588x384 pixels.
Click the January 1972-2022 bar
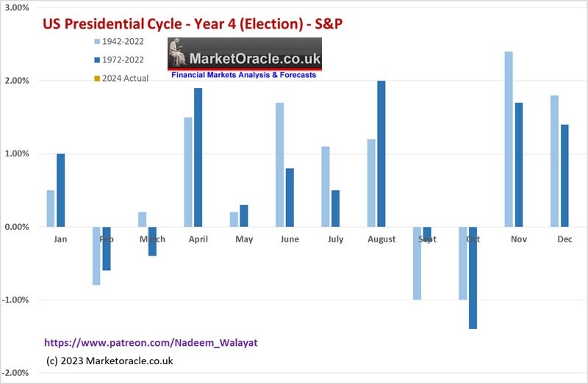click(x=60, y=190)
